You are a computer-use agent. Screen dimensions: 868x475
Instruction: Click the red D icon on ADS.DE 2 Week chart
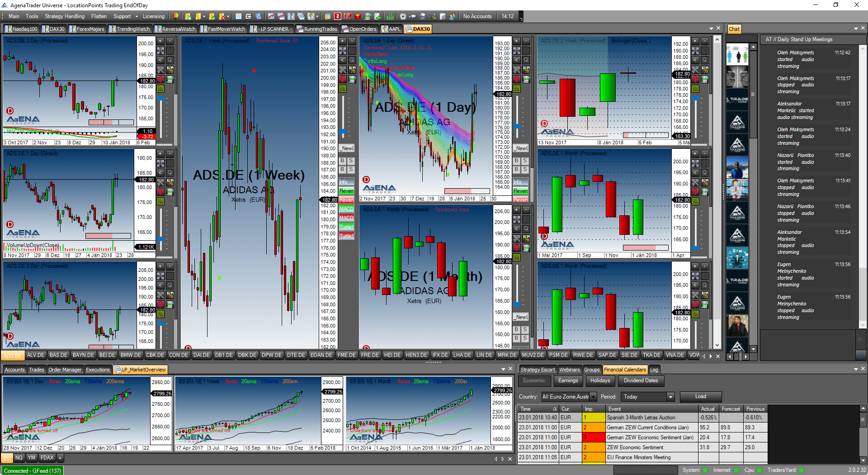(544, 123)
